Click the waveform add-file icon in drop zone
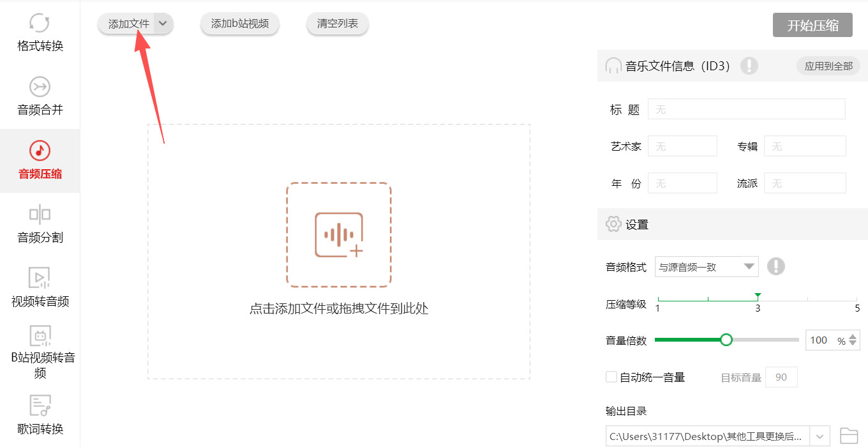Screen dimensions: 868x447 point(339,235)
